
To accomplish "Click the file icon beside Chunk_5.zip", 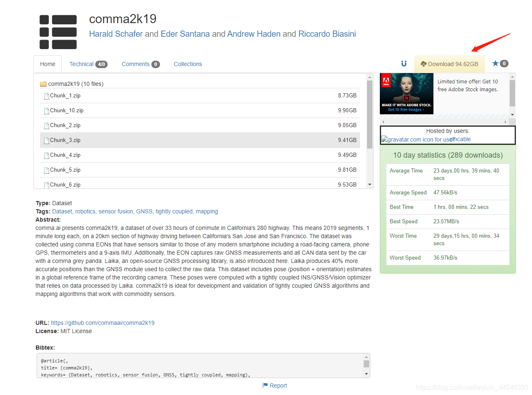I will coord(47,170).
